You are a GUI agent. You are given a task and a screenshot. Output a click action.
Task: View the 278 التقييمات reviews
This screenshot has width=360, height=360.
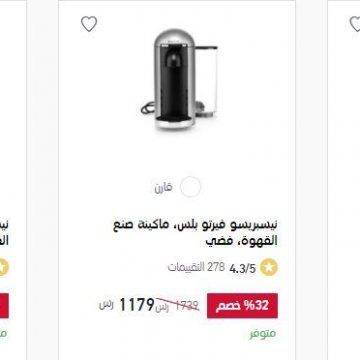(x=196, y=267)
